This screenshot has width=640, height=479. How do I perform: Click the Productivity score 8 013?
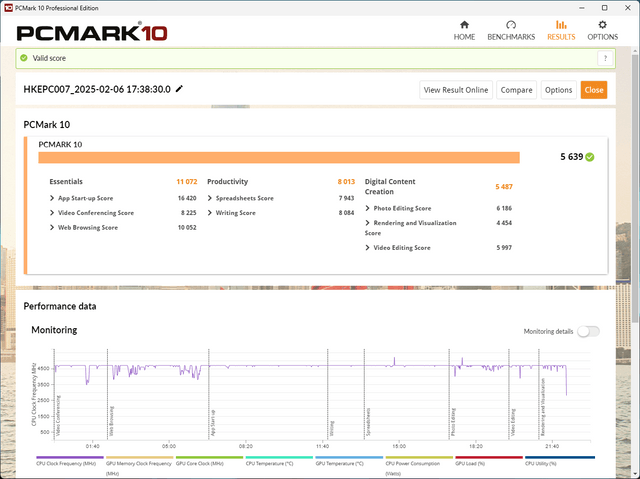(346, 182)
